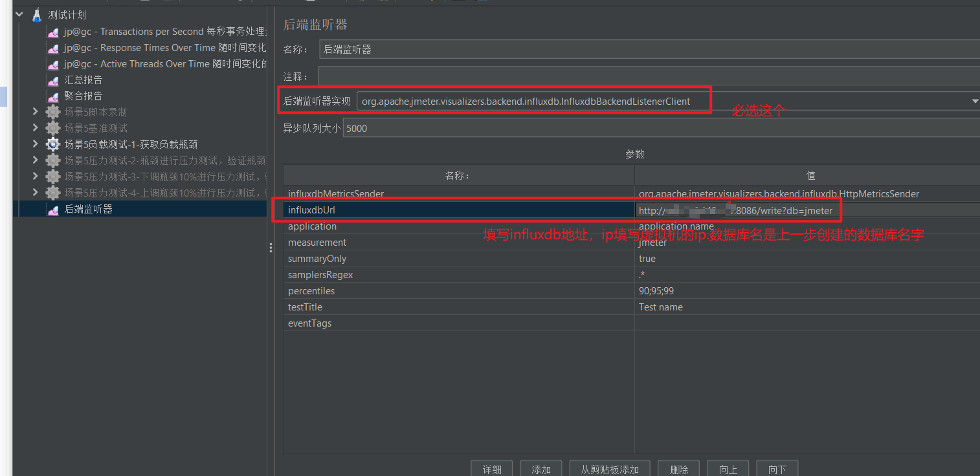The height and width of the screenshot is (476, 980).
Task: Click the true value of summaryOnly
Action: coord(807,259)
